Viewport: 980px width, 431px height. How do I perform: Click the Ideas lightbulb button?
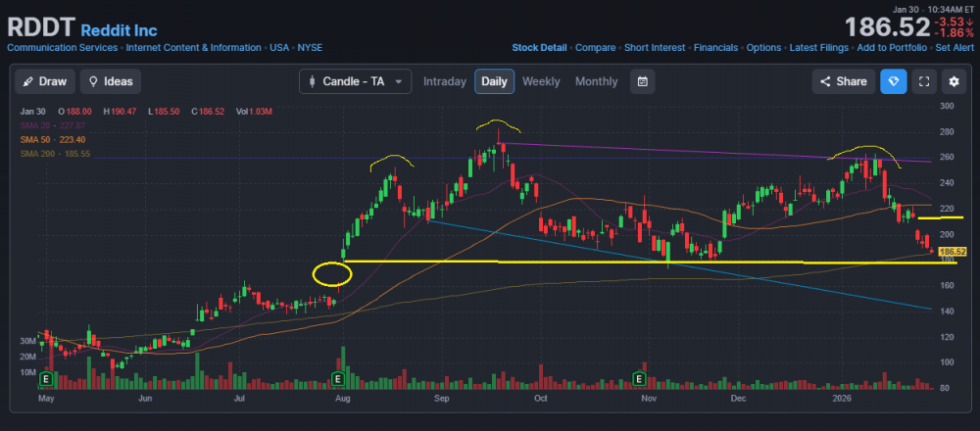coord(110,81)
